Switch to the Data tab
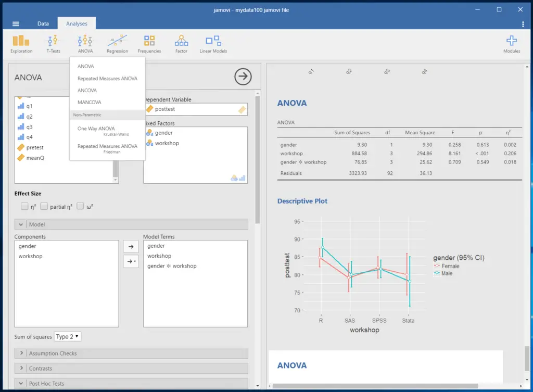 click(43, 23)
